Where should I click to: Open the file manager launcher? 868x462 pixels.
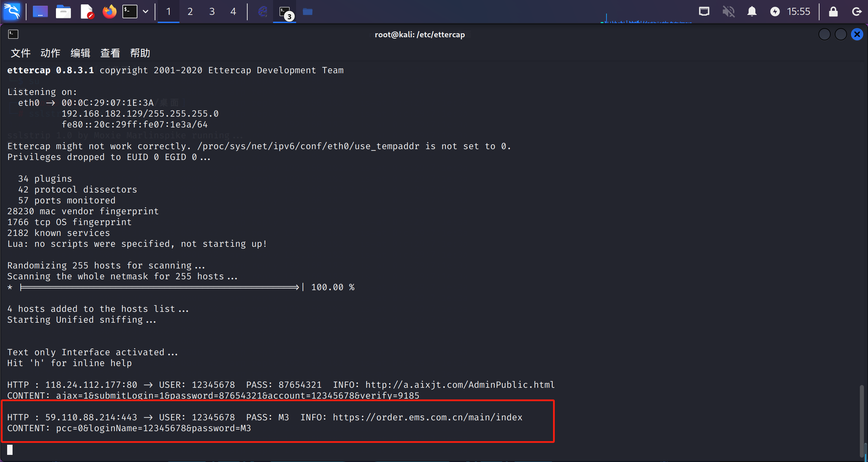point(63,12)
